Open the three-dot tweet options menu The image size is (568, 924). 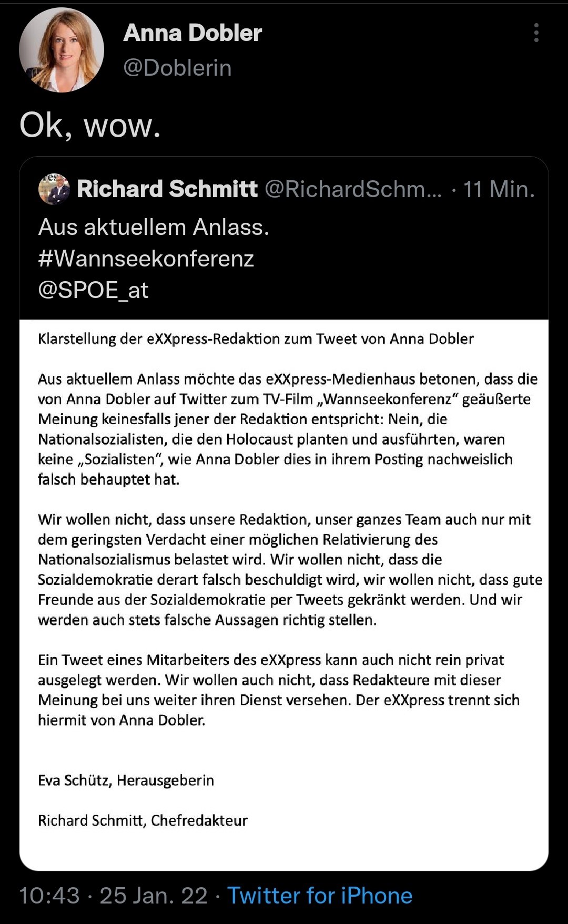coord(536,33)
